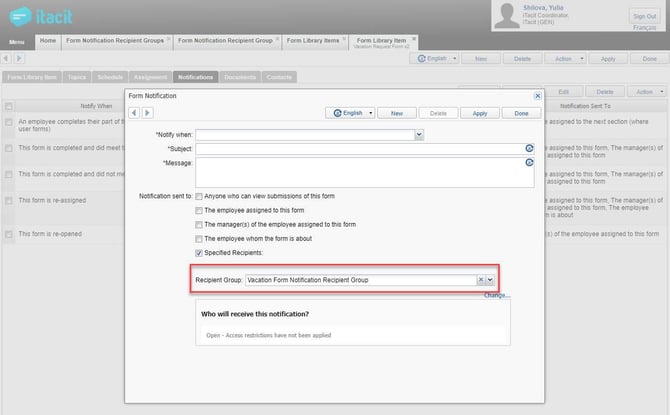Open the Topics sub-tab
This screenshot has width=670, height=415.
(77, 77)
